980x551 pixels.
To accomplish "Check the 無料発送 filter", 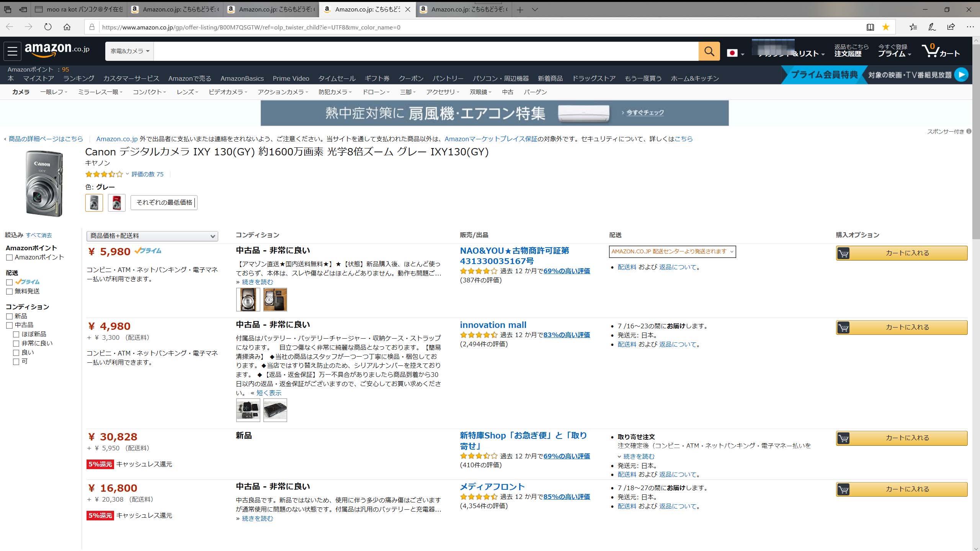I will pos(10,292).
